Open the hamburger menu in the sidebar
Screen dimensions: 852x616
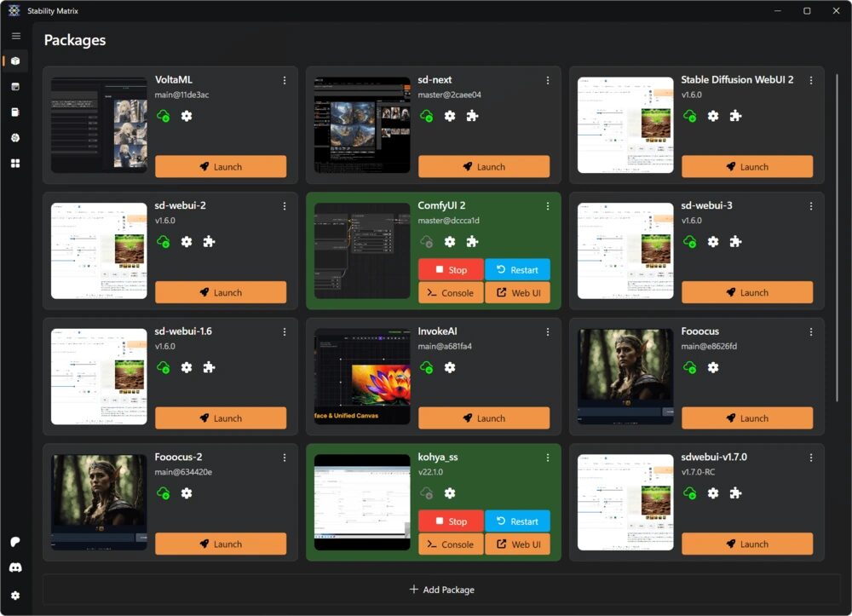click(x=15, y=36)
